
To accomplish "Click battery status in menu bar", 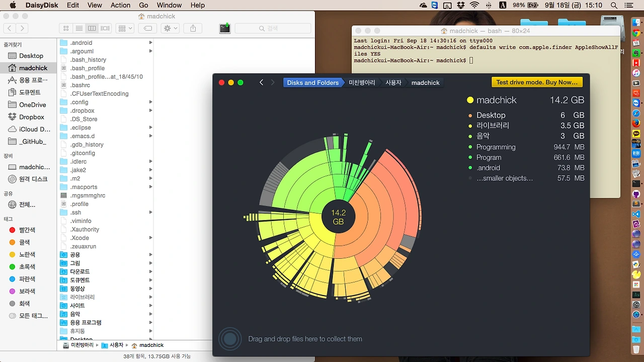I will (x=525, y=5).
